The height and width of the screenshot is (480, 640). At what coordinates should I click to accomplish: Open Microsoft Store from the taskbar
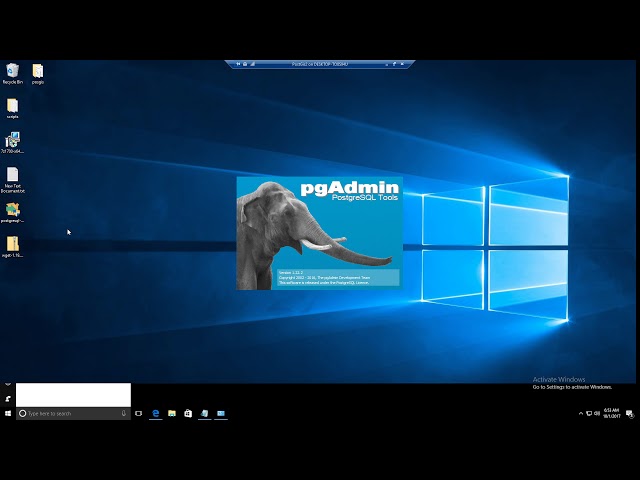[x=188, y=413]
